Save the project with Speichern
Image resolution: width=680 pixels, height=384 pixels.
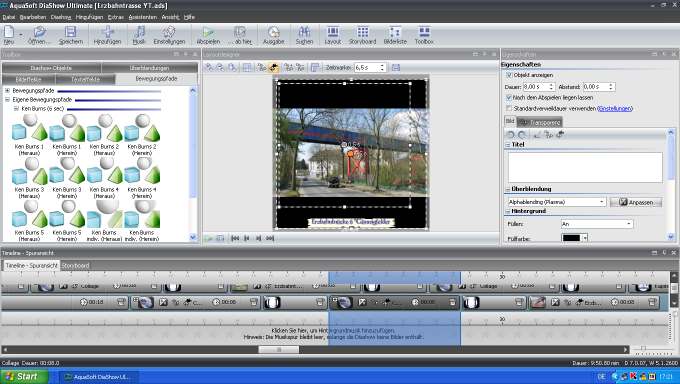[71, 34]
